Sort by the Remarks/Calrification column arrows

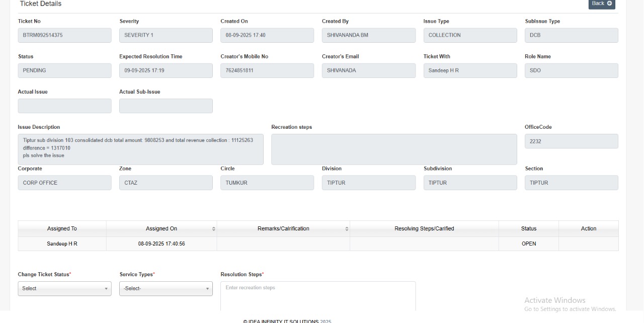point(347,229)
